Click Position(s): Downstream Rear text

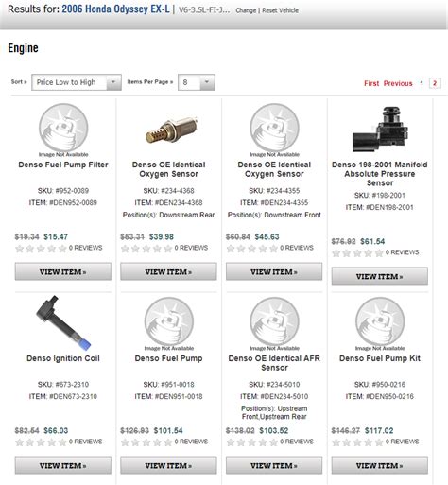pyautogui.click(x=168, y=215)
